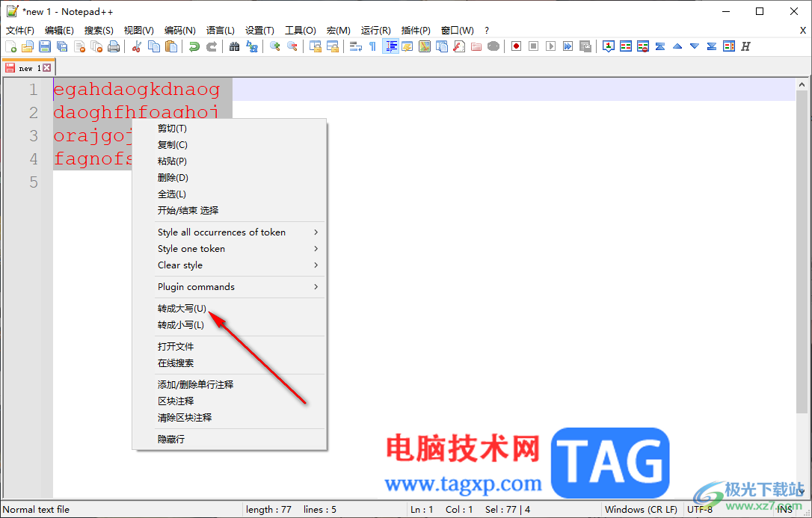
Task: Click the blue up triangle toolbar icon
Action: pyautogui.click(x=677, y=46)
